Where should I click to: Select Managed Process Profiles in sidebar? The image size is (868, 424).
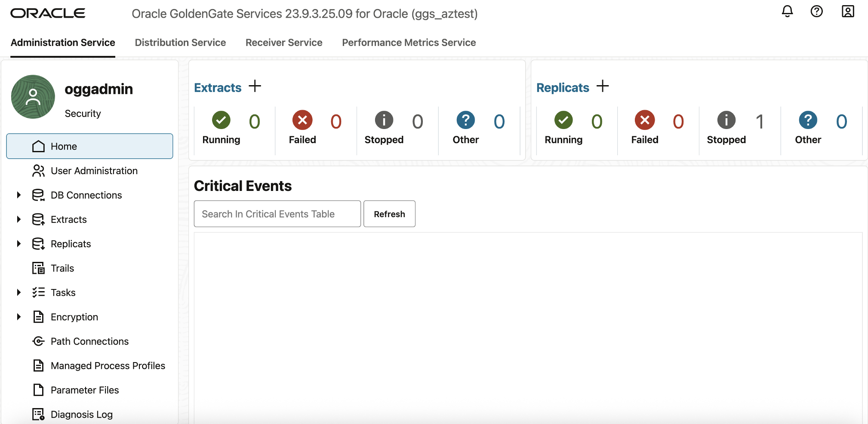[x=108, y=366]
